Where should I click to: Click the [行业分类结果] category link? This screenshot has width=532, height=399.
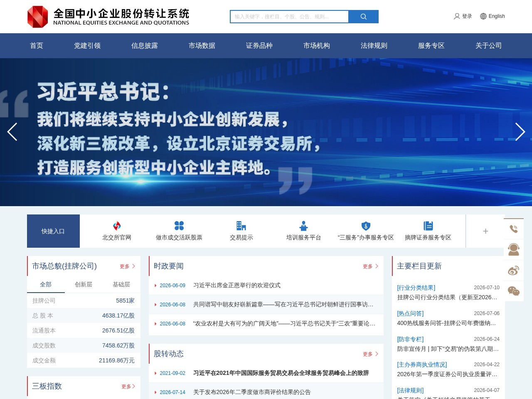416,288
